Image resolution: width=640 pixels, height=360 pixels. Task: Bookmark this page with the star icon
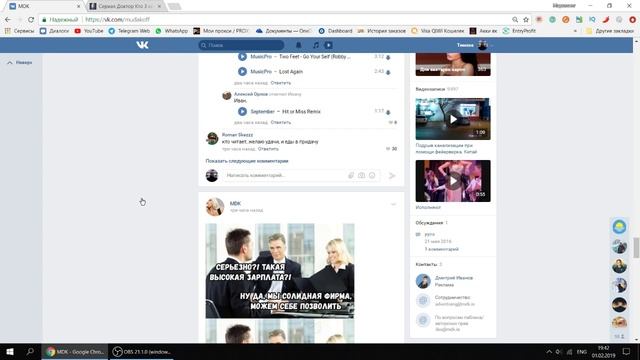click(x=526, y=20)
